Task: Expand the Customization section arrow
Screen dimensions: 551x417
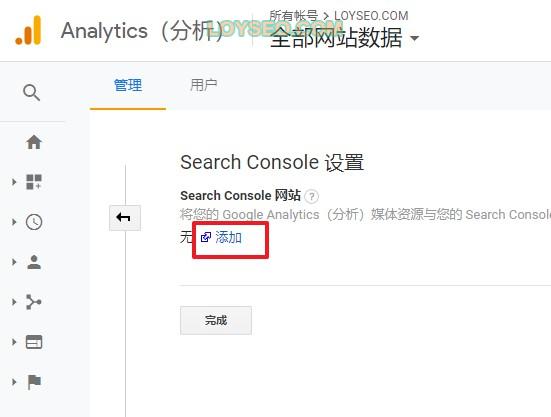Action: [14, 182]
